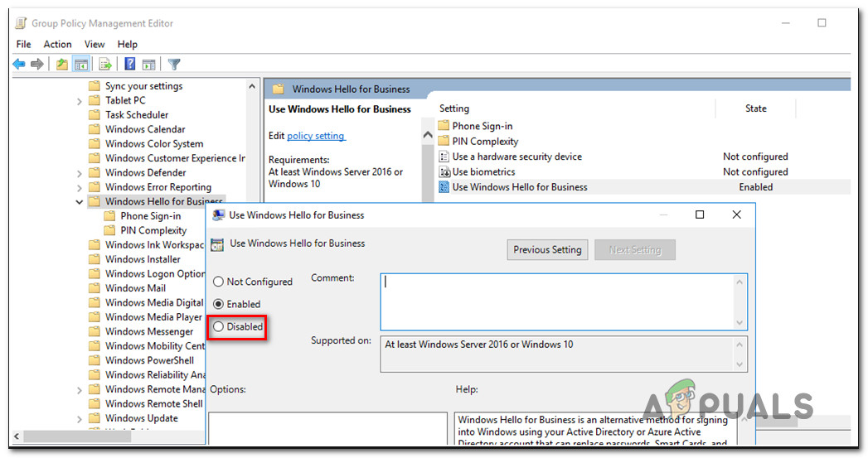
Task: Maximize the Use Windows Hello for Business dialog
Action: coord(700,215)
